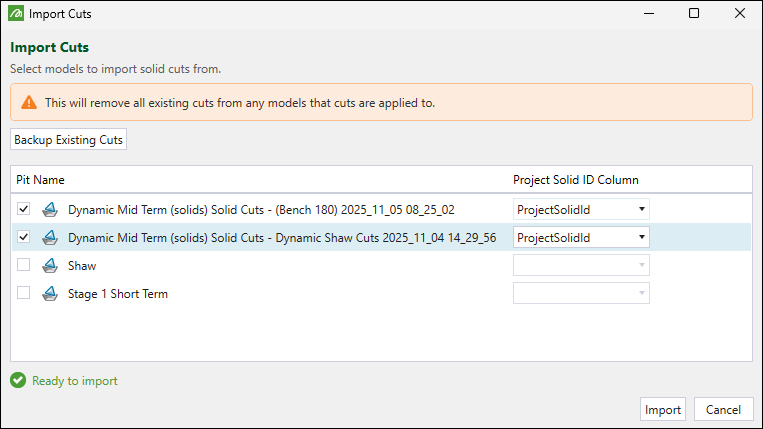Click the Import button
This screenshot has width=763, height=429.
(x=663, y=410)
